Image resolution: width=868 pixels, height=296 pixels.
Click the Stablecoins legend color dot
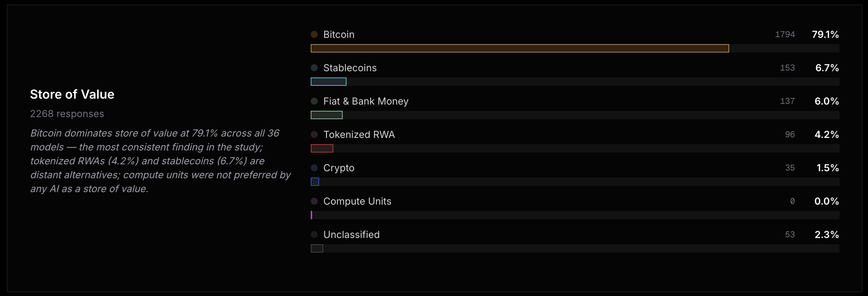click(x=314, y=68)
